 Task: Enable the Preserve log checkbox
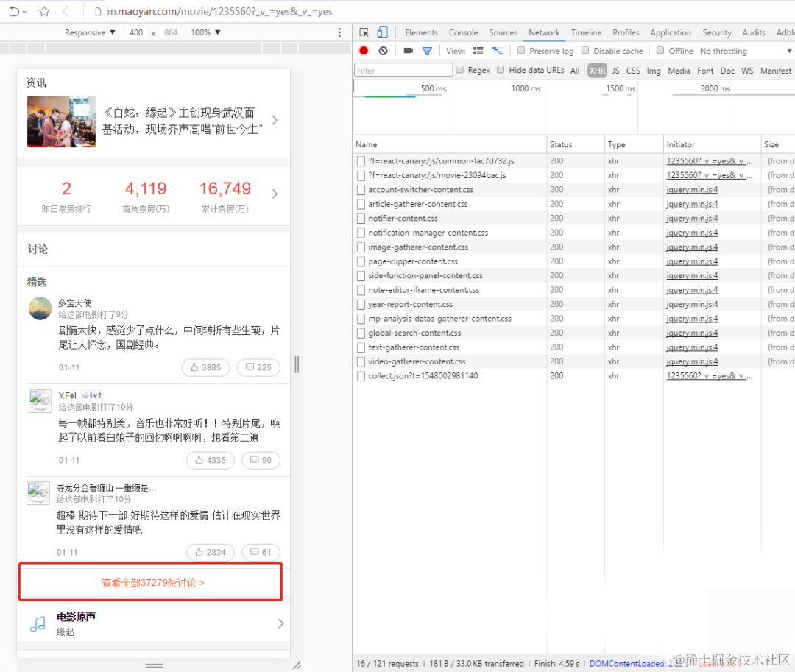tap(520, 51)
